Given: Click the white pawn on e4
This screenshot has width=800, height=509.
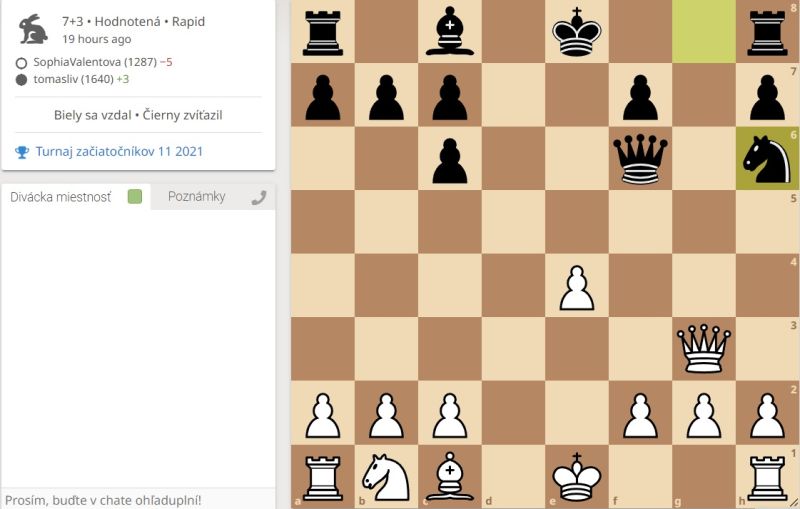Looking at the screenshot, I should click(576, 285).
